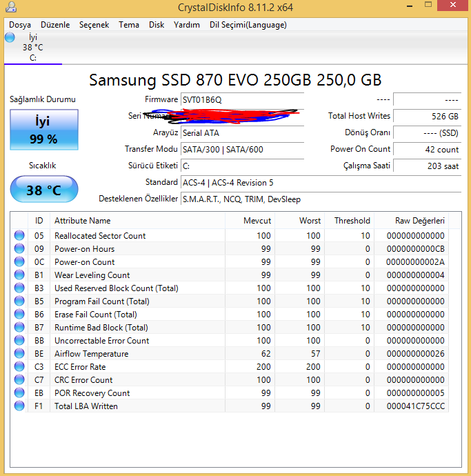Select raw value 0000000000CB
Screen dimensions: 471x476
415,248
